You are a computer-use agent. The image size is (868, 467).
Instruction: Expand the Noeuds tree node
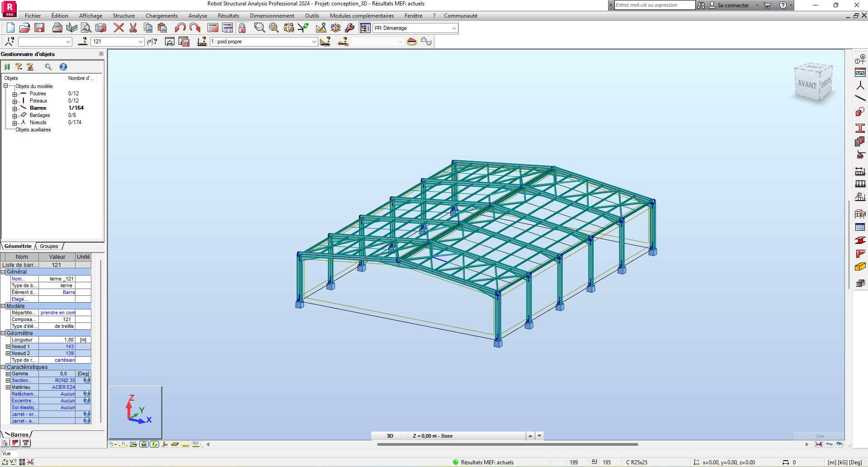click(x=14, y=123)
